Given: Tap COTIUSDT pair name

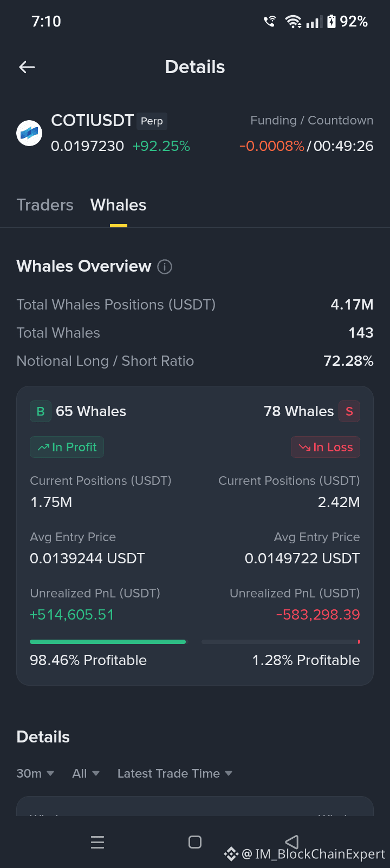Looking at the screenshot, I should tap(92, 121).
